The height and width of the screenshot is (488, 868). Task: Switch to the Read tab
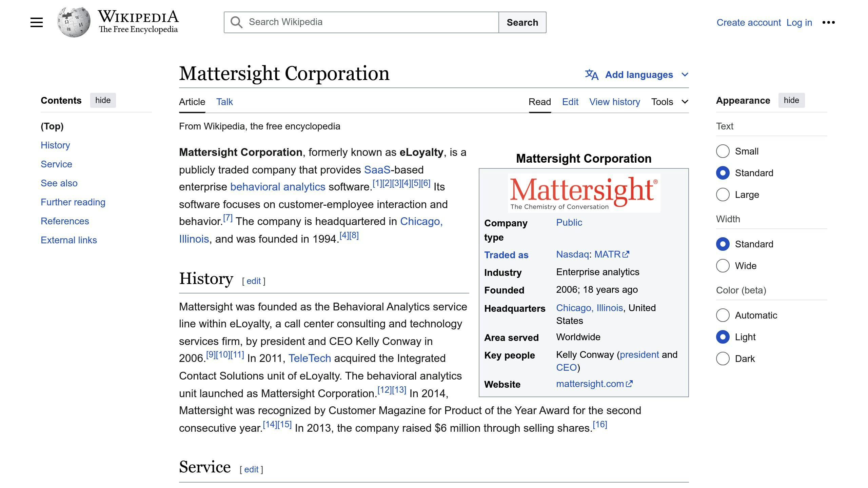[x=540, y=102]
